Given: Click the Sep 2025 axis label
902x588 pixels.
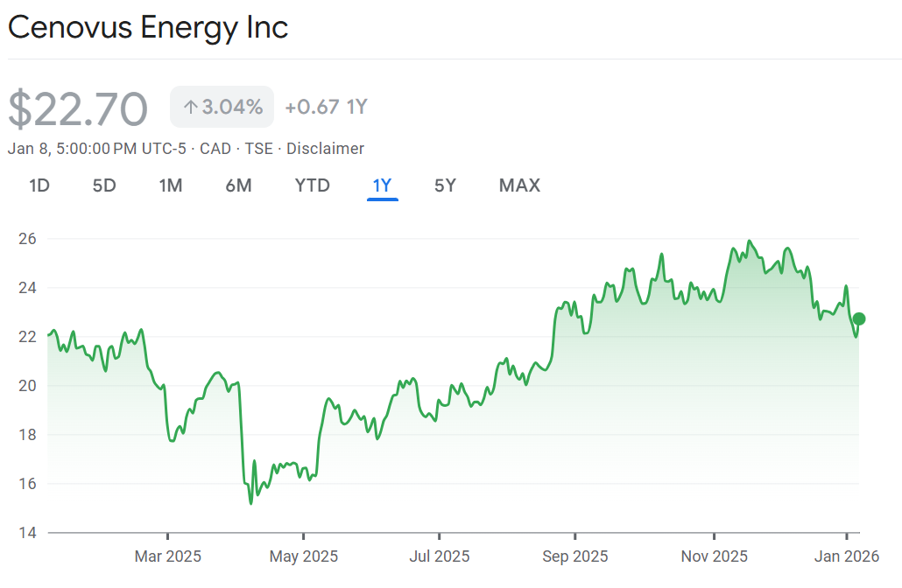Looking at the screenshot, I should point(575,556).
